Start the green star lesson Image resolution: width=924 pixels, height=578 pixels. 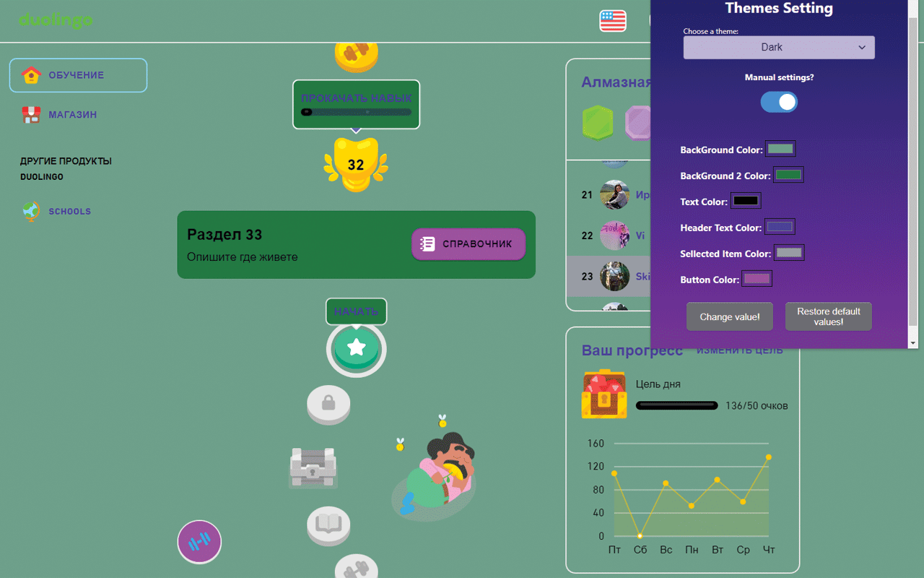[x=357, y=350]
